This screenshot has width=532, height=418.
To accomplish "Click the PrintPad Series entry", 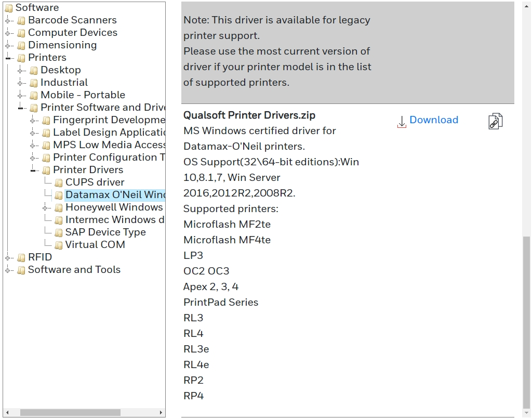I will coord(221,303).
